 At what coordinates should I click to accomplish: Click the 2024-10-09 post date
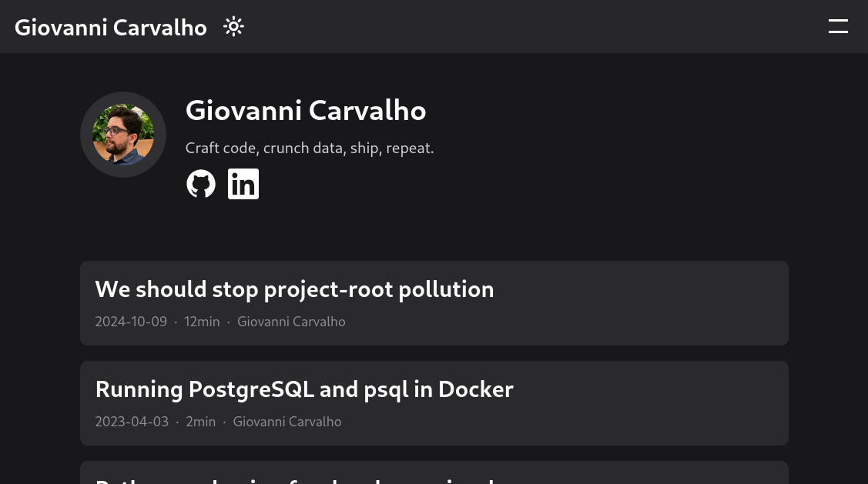point(131,322)
